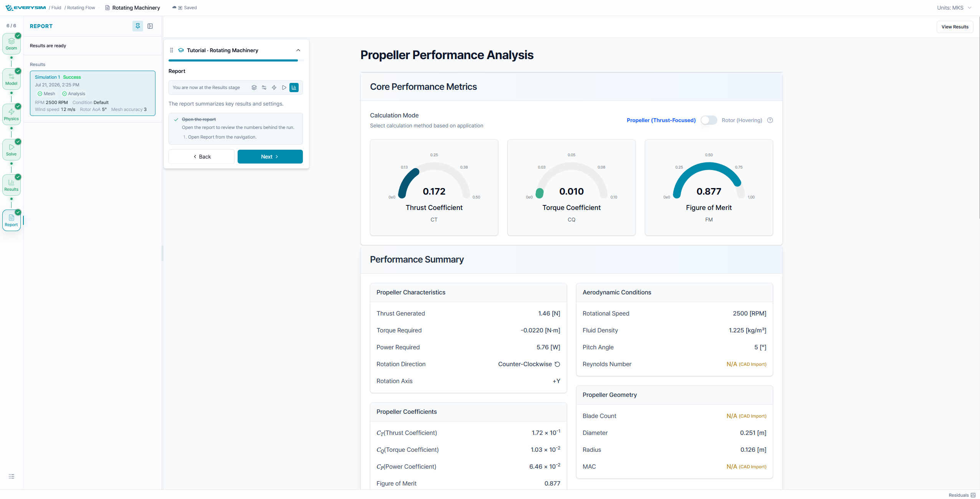Open the Units: MKS dropdown
The width and height of the screenshot is (980, 499).
coord(954,8)
